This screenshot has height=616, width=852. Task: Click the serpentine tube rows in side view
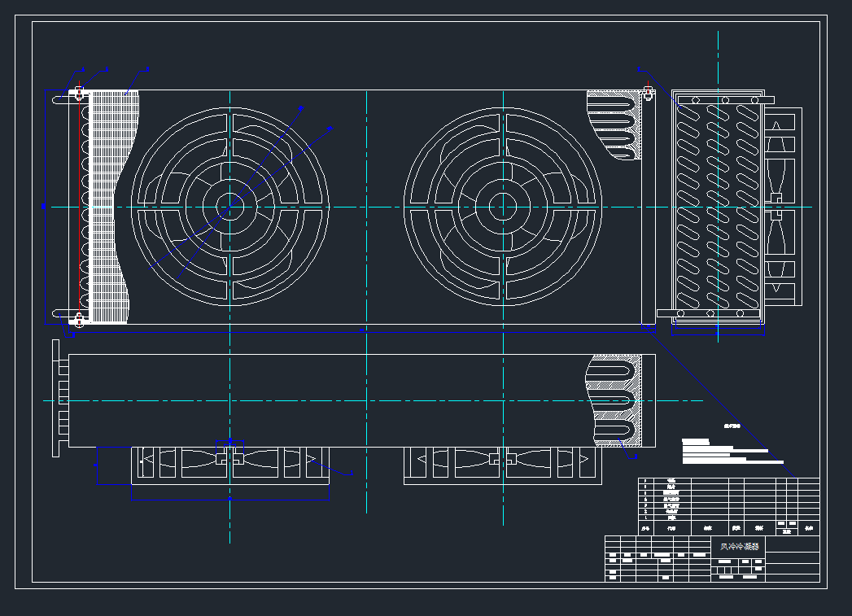[x=716, y=207]
